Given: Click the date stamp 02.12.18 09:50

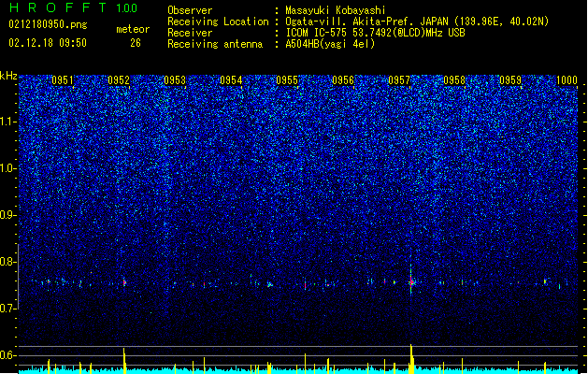Looking at the screenshot, I should (48, 43).
